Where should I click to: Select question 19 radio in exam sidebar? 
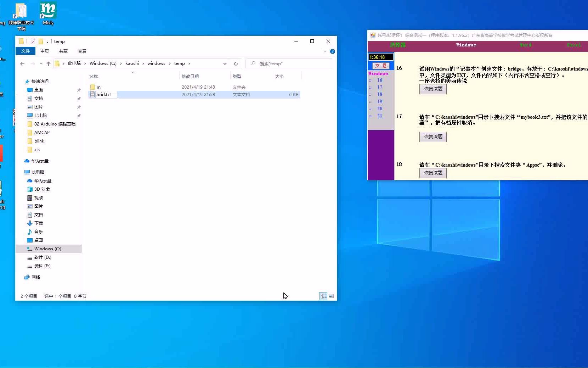370,102
